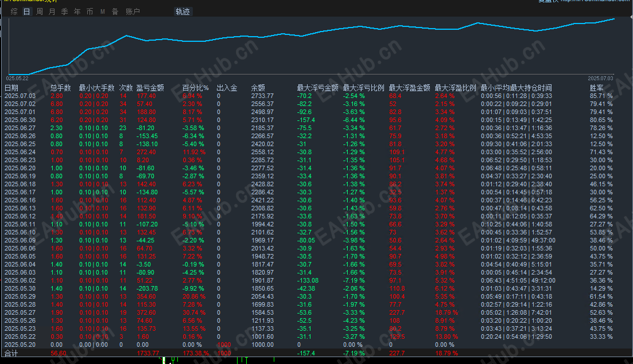The image size is (633, 364).
Task: Select the 2025.07.03 date row
Action: (20, 96)
